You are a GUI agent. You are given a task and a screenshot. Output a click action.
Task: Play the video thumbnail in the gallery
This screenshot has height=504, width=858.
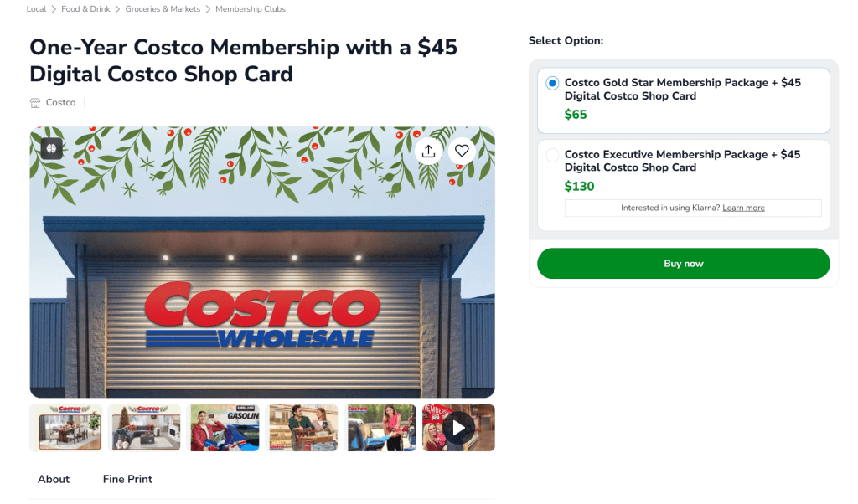458,428
